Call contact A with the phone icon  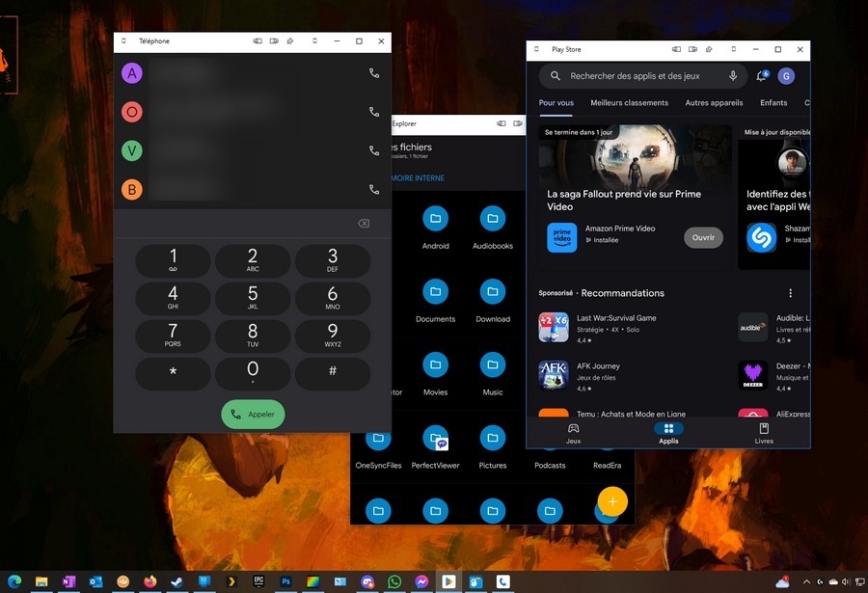click(374, 73)
